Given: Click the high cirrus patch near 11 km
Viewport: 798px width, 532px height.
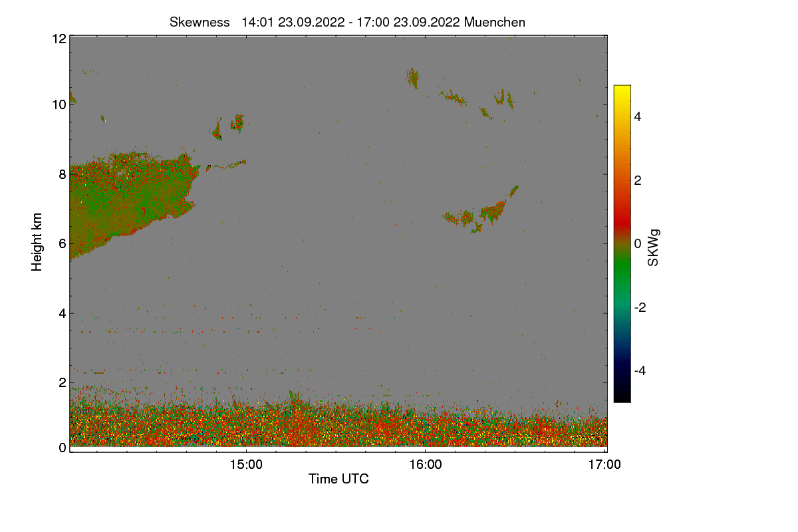Looking at the screenshot, I should point(413,78).
